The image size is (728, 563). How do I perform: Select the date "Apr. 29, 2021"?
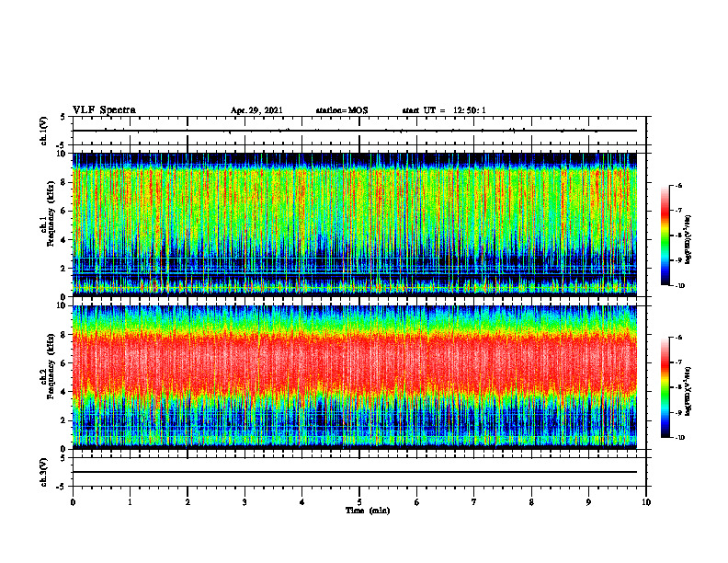[x=256, y=110]
